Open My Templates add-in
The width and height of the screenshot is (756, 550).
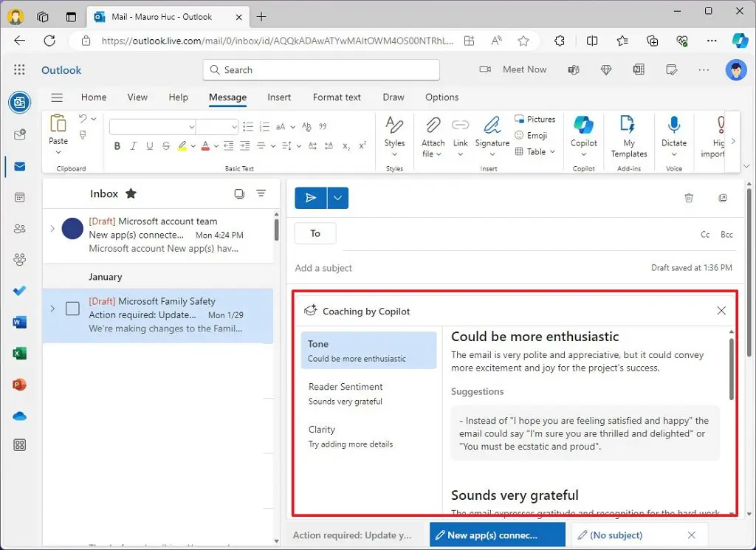click(x=628, y=137)
